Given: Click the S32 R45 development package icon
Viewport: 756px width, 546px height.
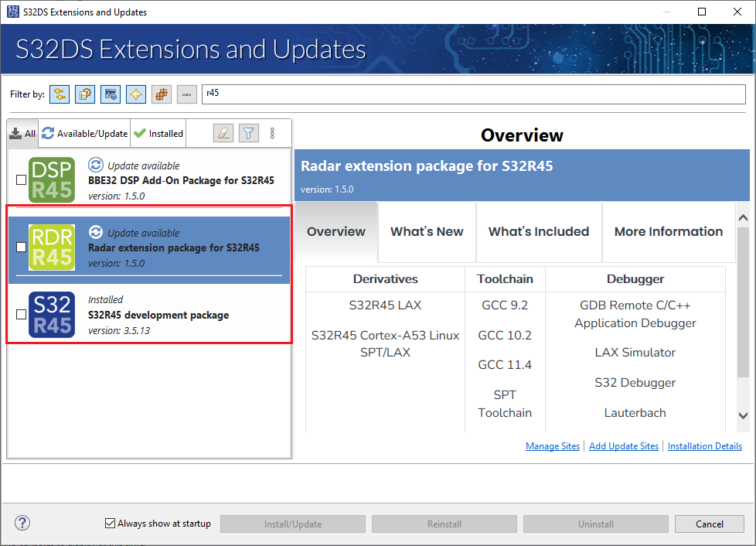Looking at the screenshot, I should click(51, 313).
